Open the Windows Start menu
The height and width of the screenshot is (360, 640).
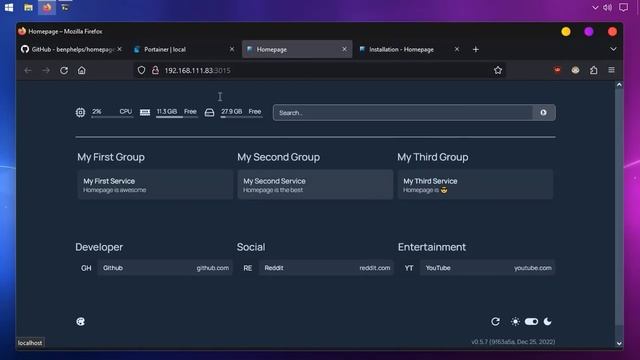pos(9,7)
